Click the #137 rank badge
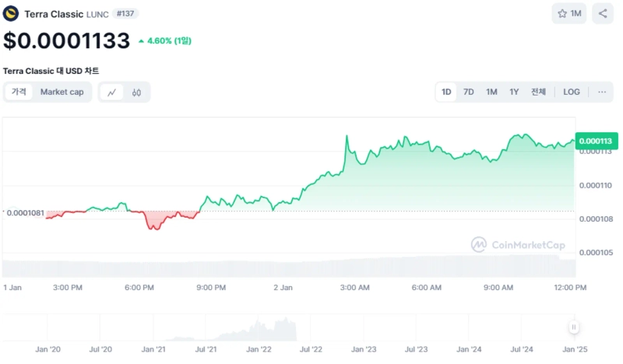Viewport: 623px width, 364px height. (123, 14)
